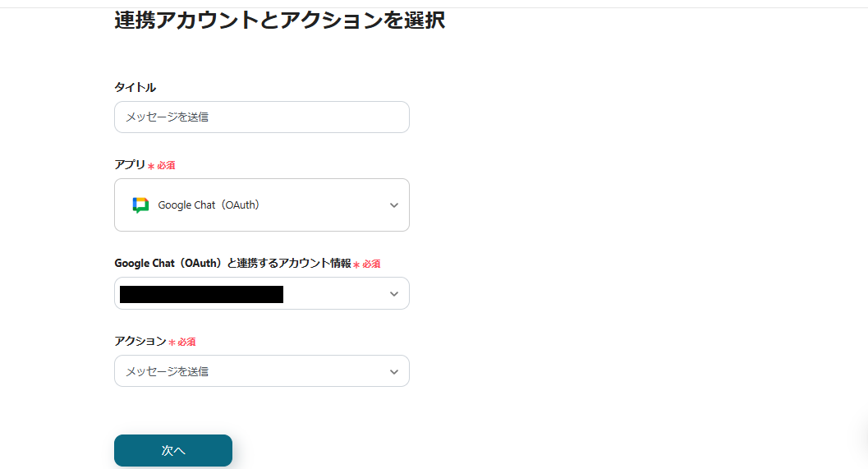The image size is (868, 469).
Task: Click the 連携アカウントとアクションを選択 heading
Action: (279, 21)
